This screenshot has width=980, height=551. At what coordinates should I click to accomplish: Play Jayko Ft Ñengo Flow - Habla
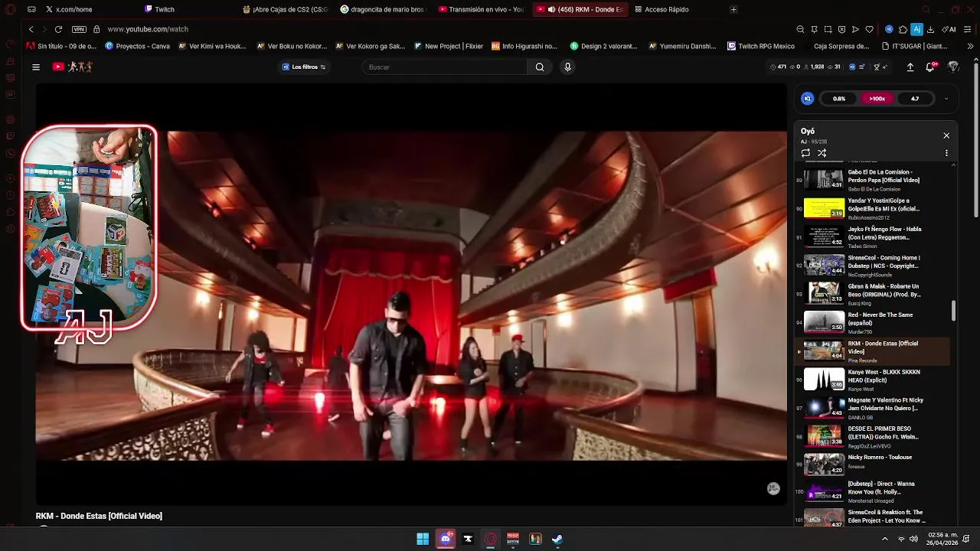click(873, 236)
